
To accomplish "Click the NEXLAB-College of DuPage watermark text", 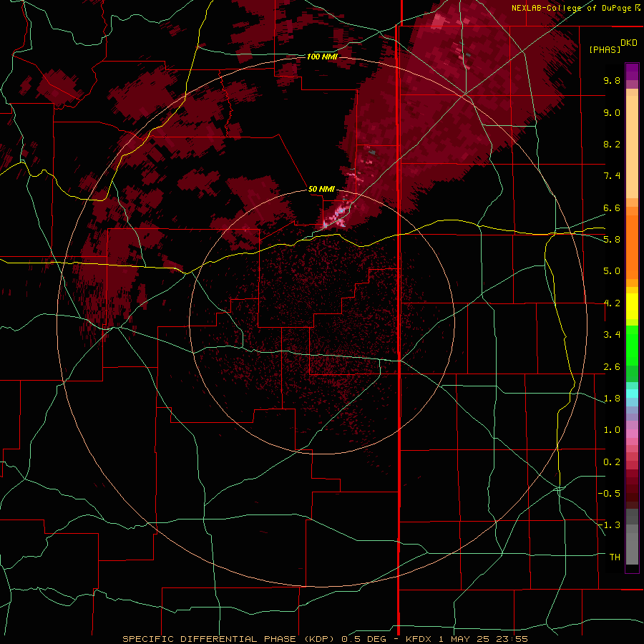I will (571, 8).
